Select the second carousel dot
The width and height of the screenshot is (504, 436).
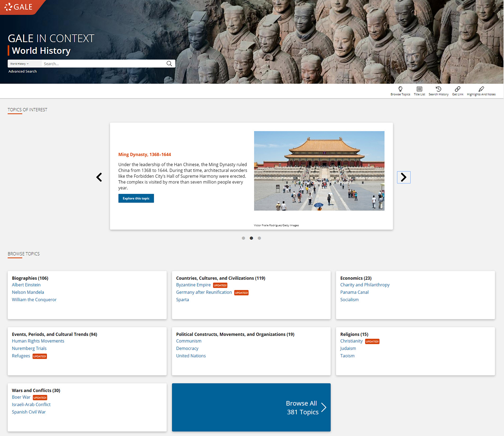click(x=251, y=238)
